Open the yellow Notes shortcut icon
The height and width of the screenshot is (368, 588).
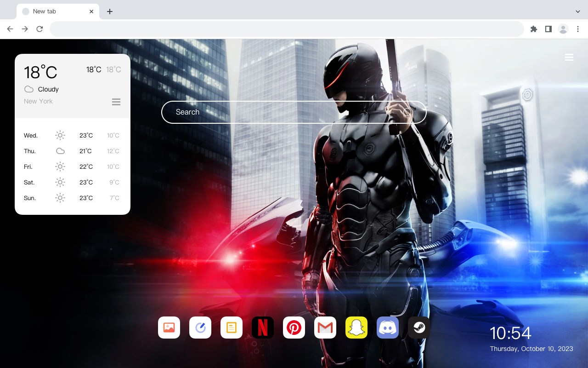(232, 328)
